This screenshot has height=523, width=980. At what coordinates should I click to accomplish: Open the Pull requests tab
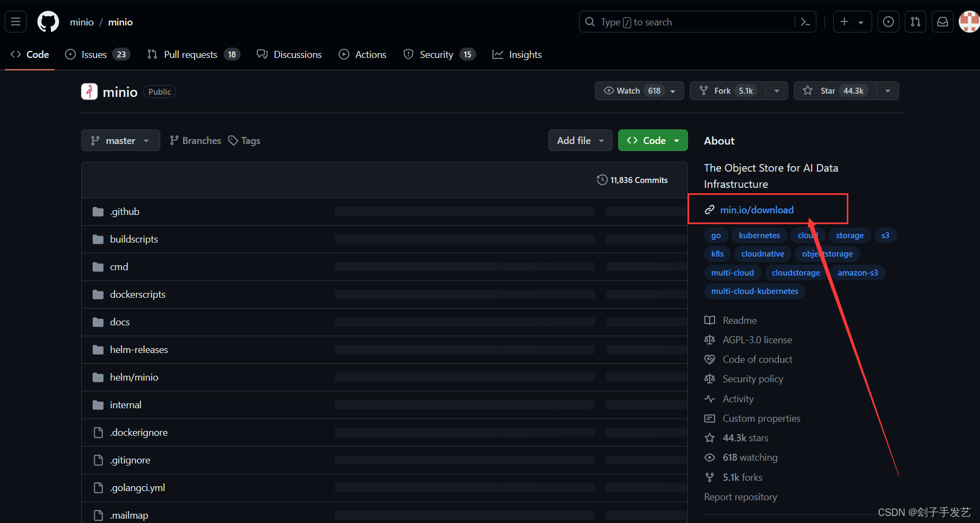pyautogui.click(x=193, y=54)
